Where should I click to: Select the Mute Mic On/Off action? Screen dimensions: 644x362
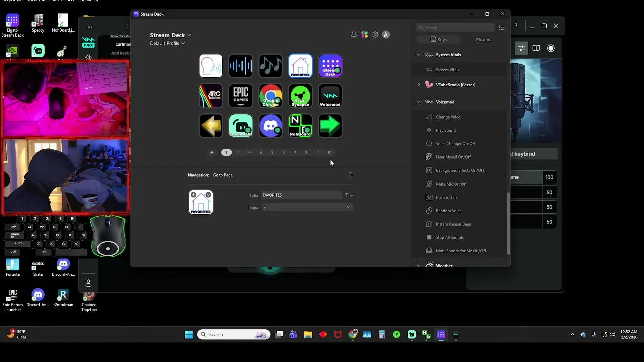(459, 184)
